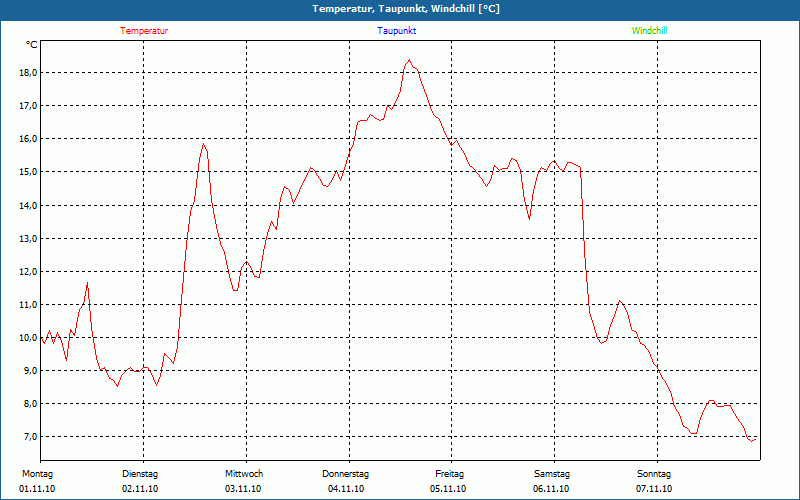
Task: Click the date 05.11.10
Action: coord(448,489)
